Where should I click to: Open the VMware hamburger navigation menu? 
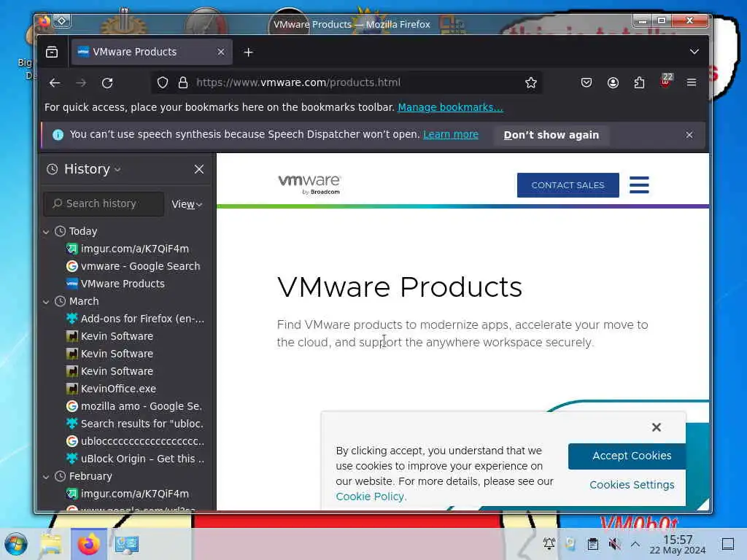click(639, 184)
